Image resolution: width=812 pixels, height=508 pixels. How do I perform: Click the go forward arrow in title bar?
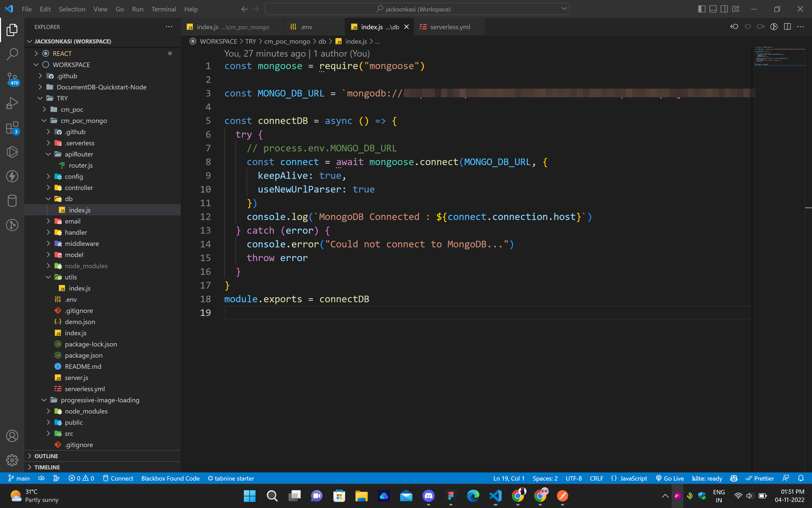[x=256, y=9]
